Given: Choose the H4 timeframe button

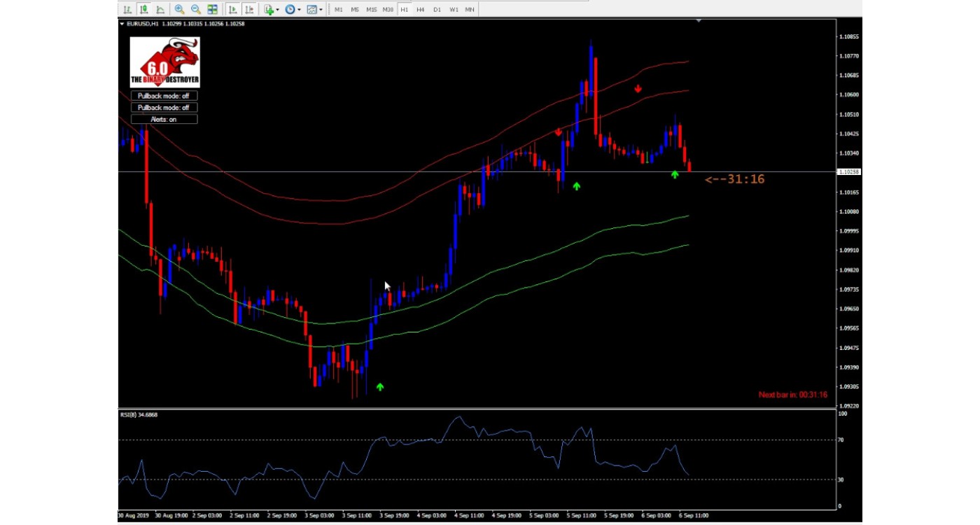Looking at the screenshot, I should click(x=420, y=10).
